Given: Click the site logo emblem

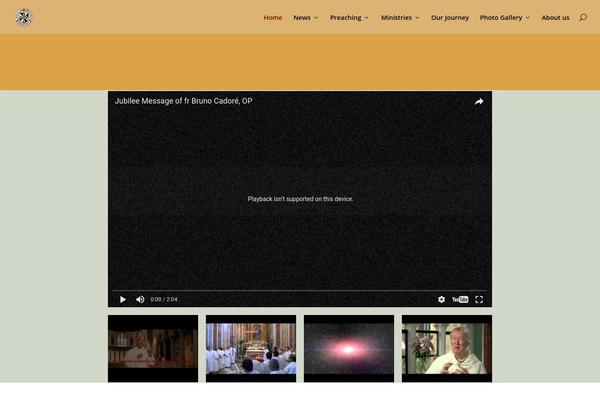Looking at the screenshot, I should (x=24, y=17).
